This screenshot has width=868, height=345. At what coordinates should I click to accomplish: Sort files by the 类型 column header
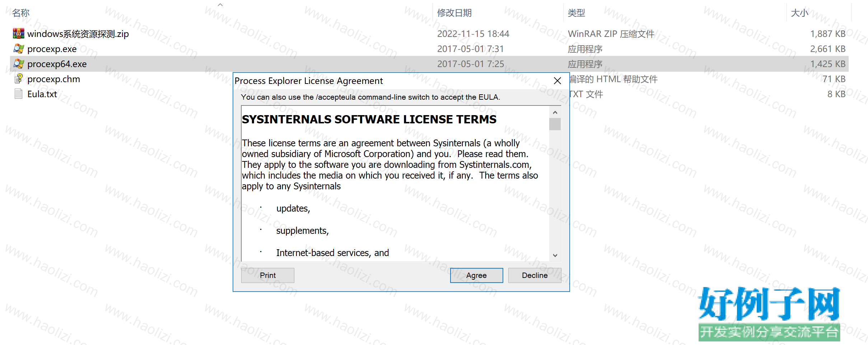point(577,13)
